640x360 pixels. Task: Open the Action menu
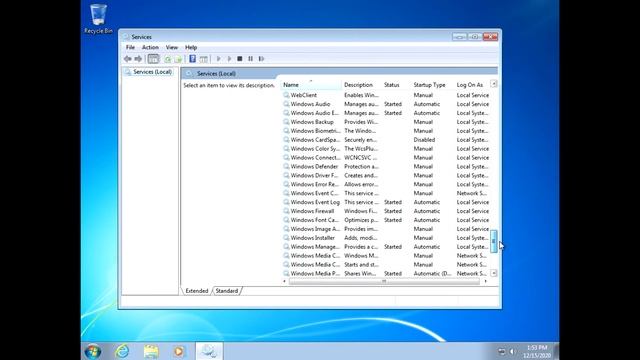click(x=150, y=47)
